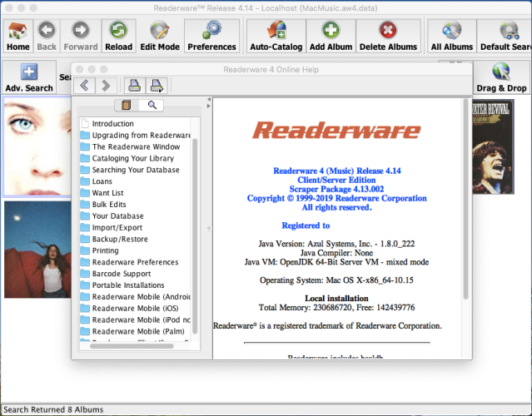
Task: Open Searching Your Database topic
Action: click(136, 170)
